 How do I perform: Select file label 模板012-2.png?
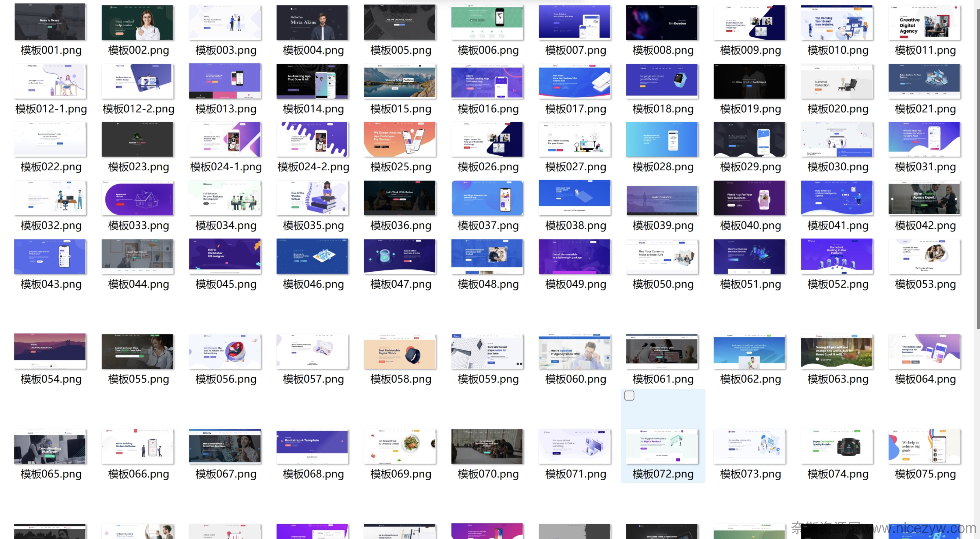(138, 109)
